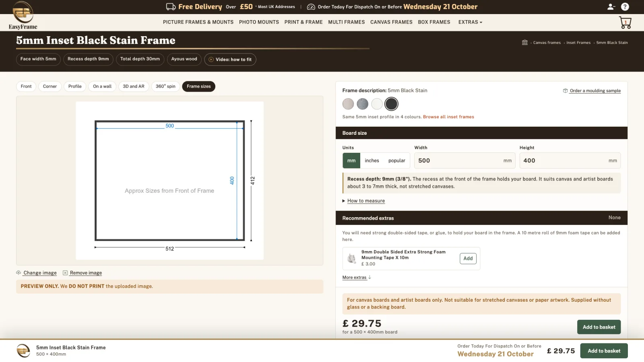Viewport: 644px width, 362px height.
Task: Show the Profile view tab
Action: point(75,86)
